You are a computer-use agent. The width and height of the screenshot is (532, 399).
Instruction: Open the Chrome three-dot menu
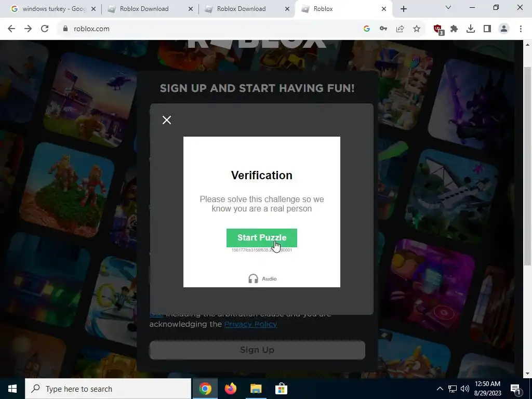click(x=521, y=29)
